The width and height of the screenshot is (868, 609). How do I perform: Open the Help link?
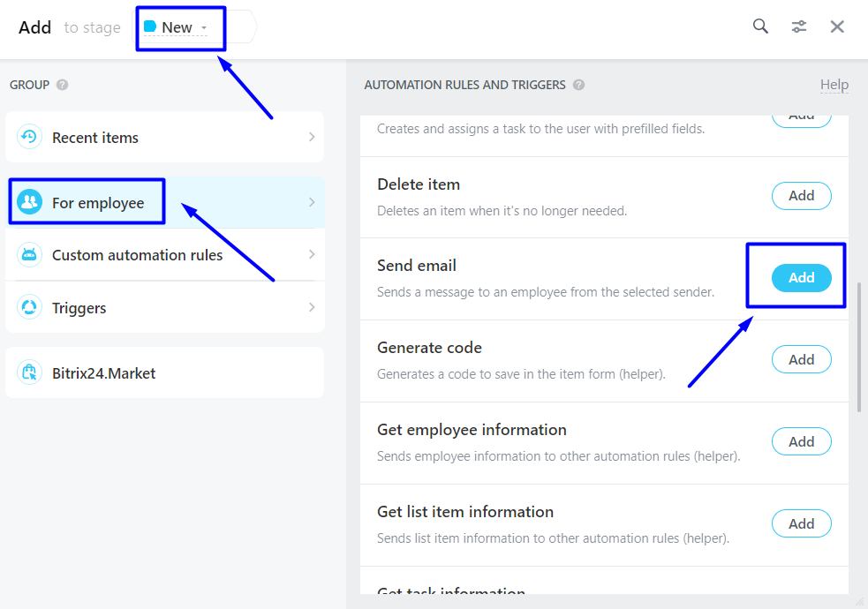834,85
